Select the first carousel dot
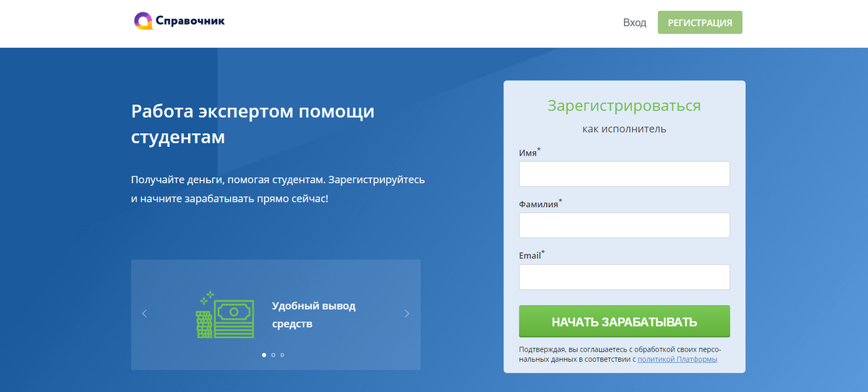 click(263, 354)
